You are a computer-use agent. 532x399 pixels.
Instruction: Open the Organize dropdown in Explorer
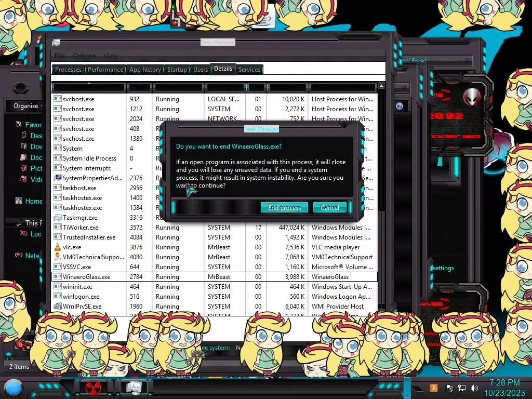point(27,106)
